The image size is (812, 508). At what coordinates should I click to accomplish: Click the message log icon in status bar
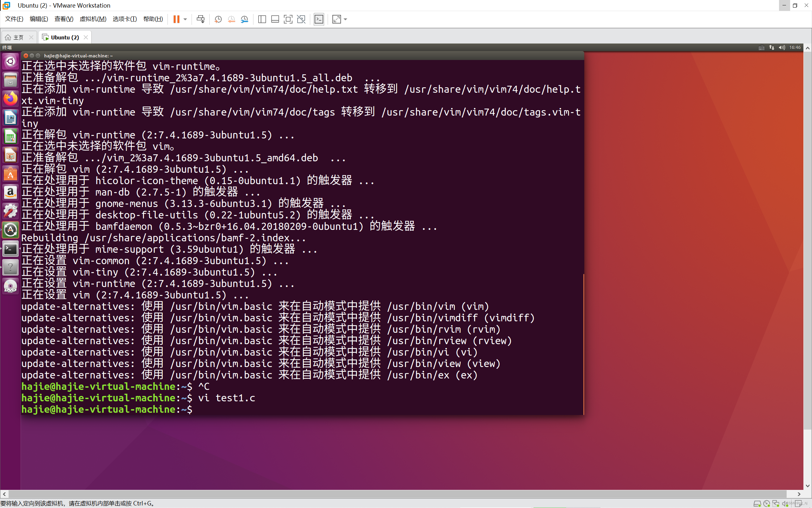coord(799,503)
